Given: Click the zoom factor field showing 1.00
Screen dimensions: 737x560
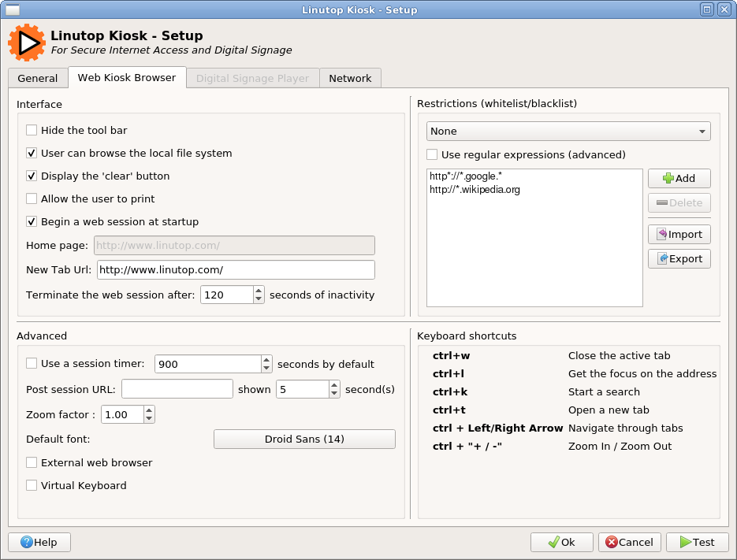Looking at the screenshot, I should [123, 414].
